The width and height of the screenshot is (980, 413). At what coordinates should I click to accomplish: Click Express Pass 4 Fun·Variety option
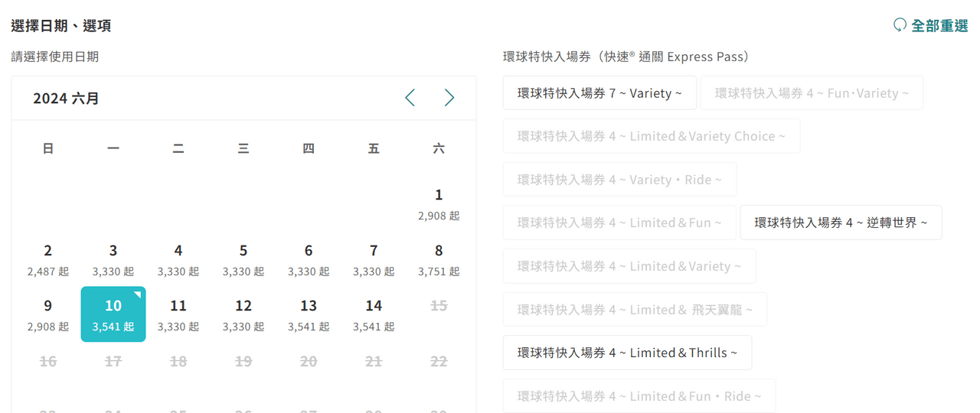[x=812, y=93]
